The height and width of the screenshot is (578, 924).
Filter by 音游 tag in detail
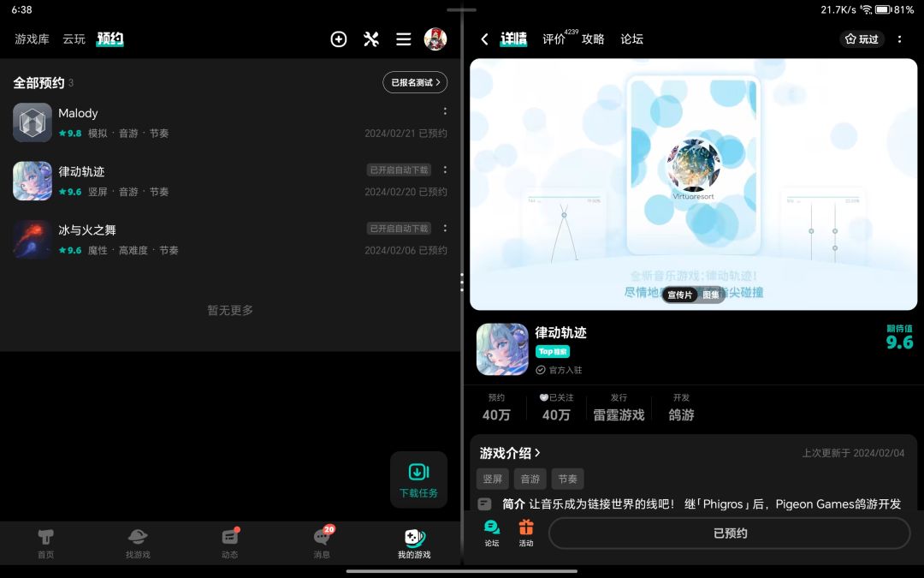pos(530,479)
